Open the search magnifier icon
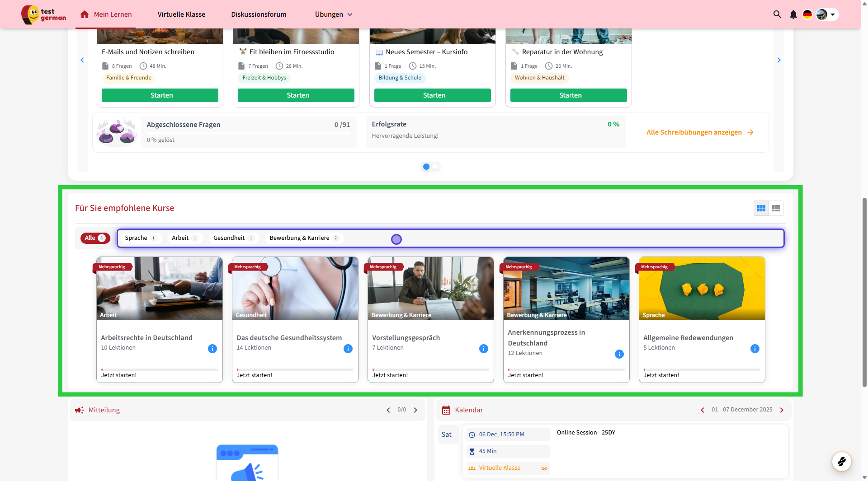Viewport: 868px width, 481px height. [777, 14]
